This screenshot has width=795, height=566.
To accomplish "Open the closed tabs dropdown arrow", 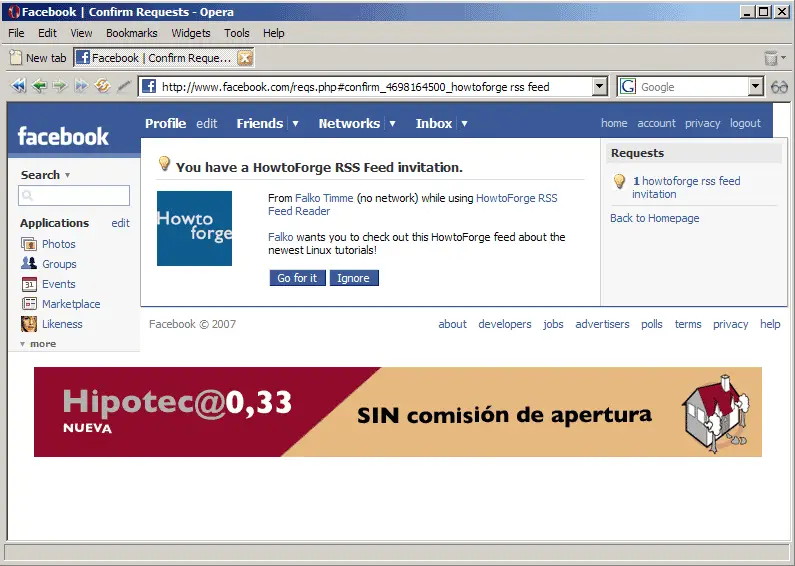I will (784, 58).
